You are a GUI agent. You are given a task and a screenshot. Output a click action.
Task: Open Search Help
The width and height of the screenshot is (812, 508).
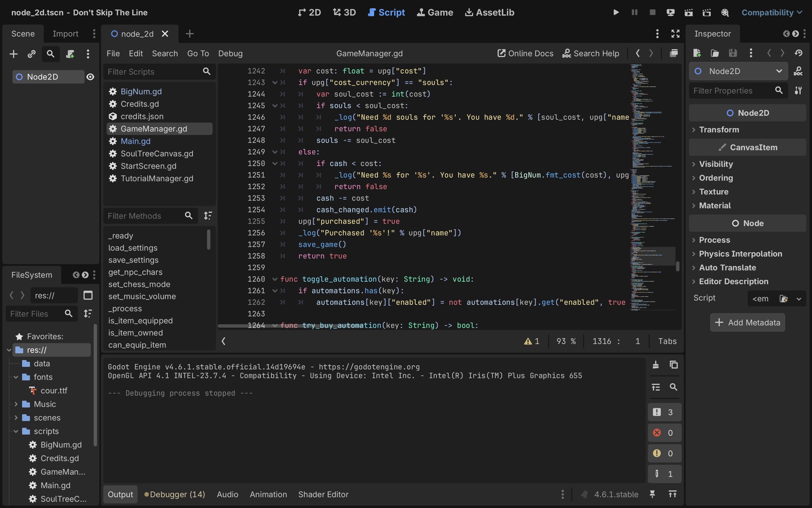pos(591,53)
